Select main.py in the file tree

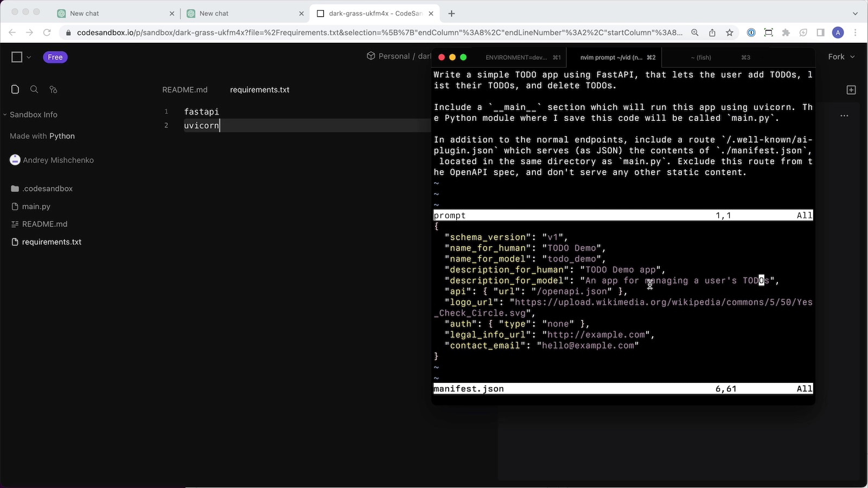[36, 206]
